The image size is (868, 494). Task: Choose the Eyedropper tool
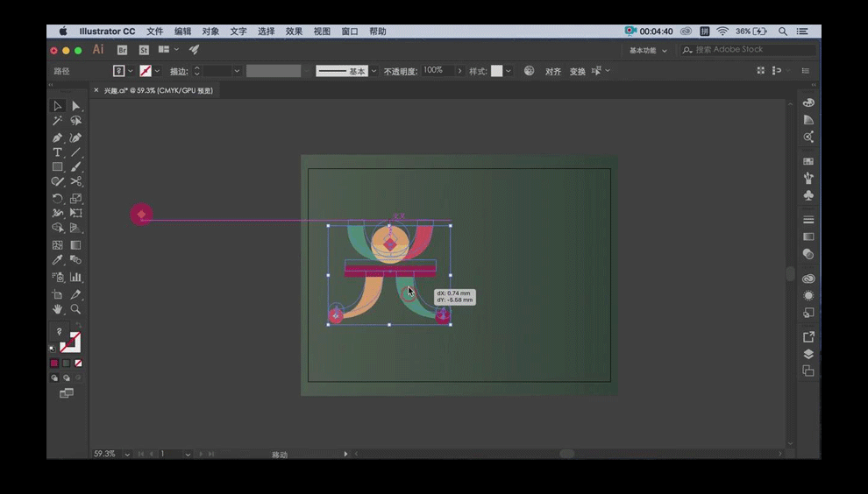pos(57,260)
